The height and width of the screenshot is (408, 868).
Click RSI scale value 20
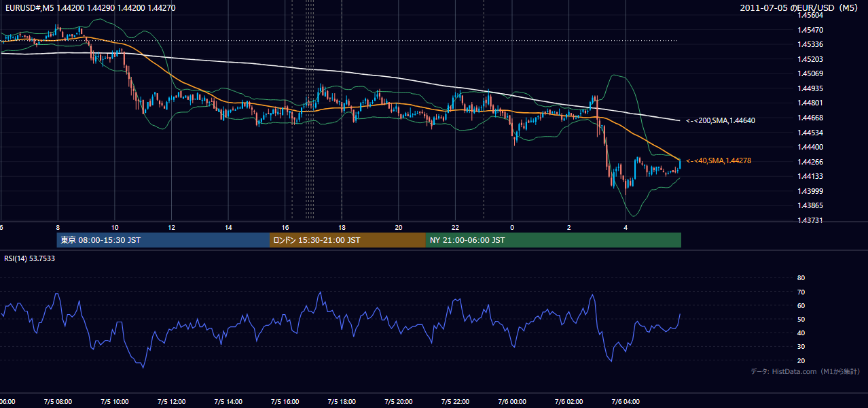pyautogui.click(x=801, y=360)
